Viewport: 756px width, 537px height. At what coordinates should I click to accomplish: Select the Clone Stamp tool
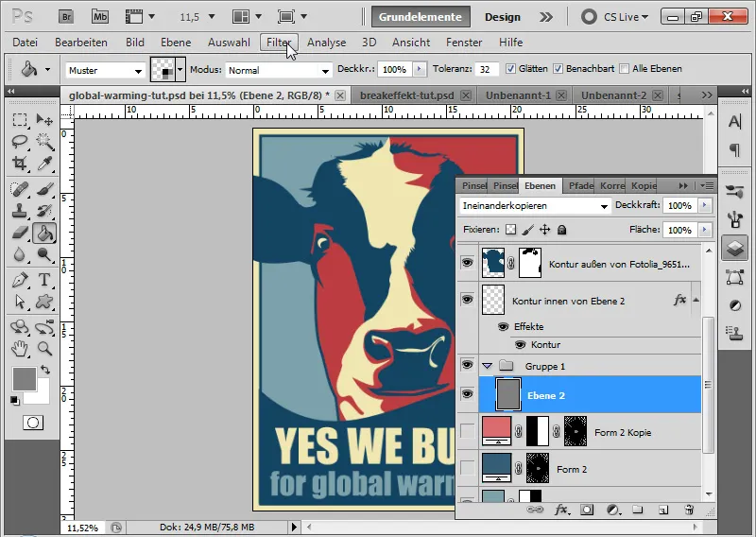20,211
